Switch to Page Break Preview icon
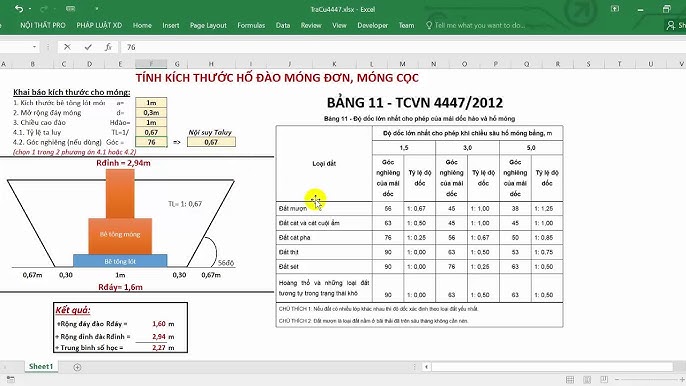The width and height of the screenshot is (686, 386). tap(604, 379)
